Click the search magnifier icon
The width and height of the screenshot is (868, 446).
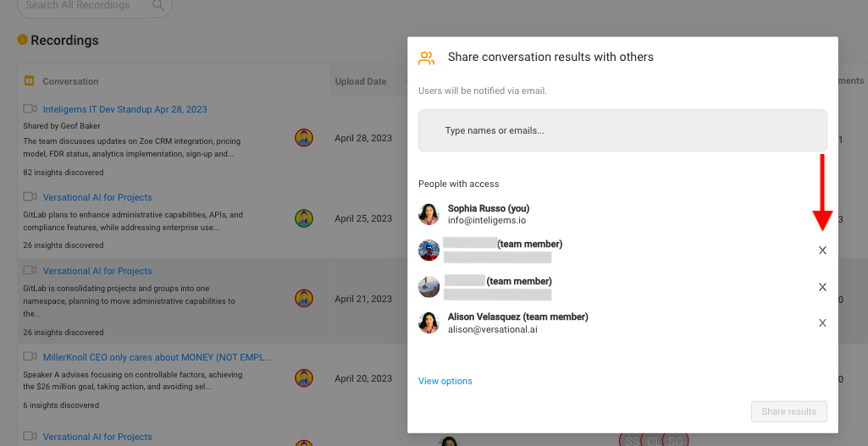(158, 6)
